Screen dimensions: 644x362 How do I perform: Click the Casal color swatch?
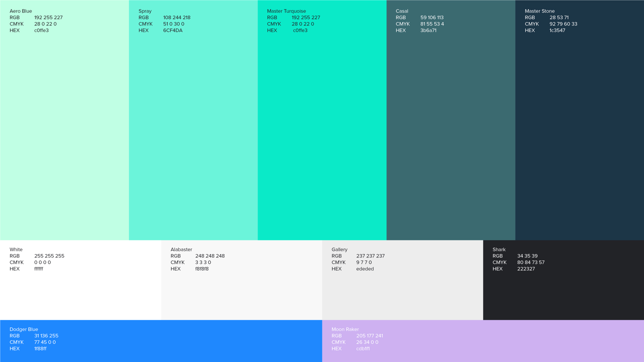pyautogui.click(x=451, y=120)
